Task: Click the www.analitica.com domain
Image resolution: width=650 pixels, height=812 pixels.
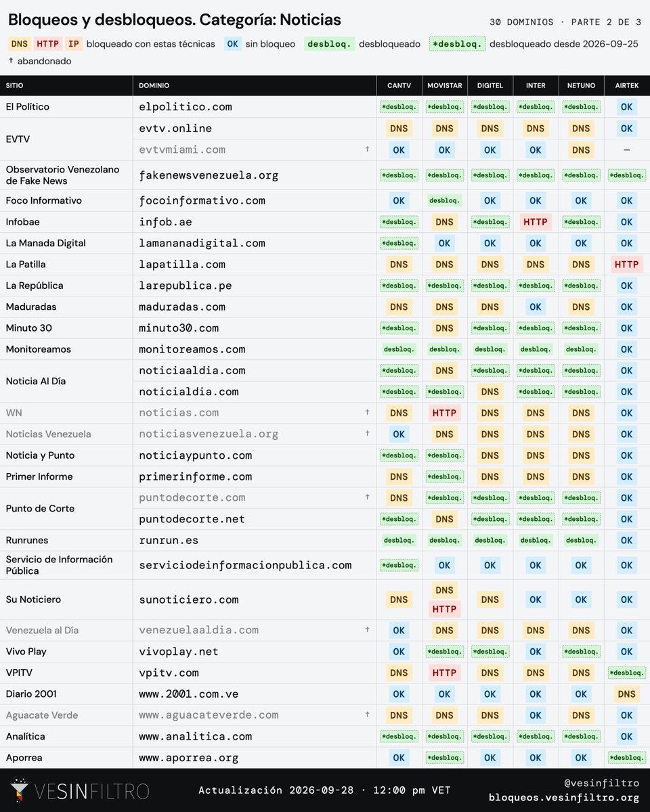Action: (x=196, y=736)
